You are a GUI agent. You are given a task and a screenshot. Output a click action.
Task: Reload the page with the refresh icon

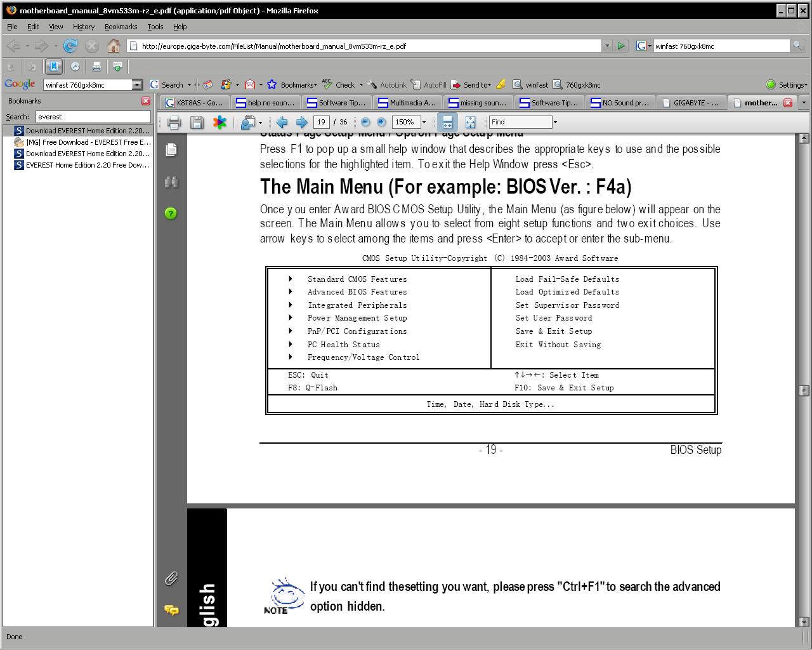(70, 46)
